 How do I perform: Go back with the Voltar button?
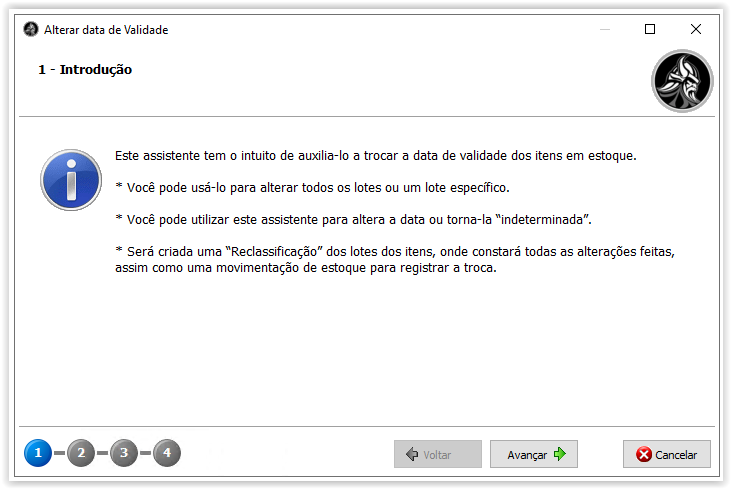point(438,454)
